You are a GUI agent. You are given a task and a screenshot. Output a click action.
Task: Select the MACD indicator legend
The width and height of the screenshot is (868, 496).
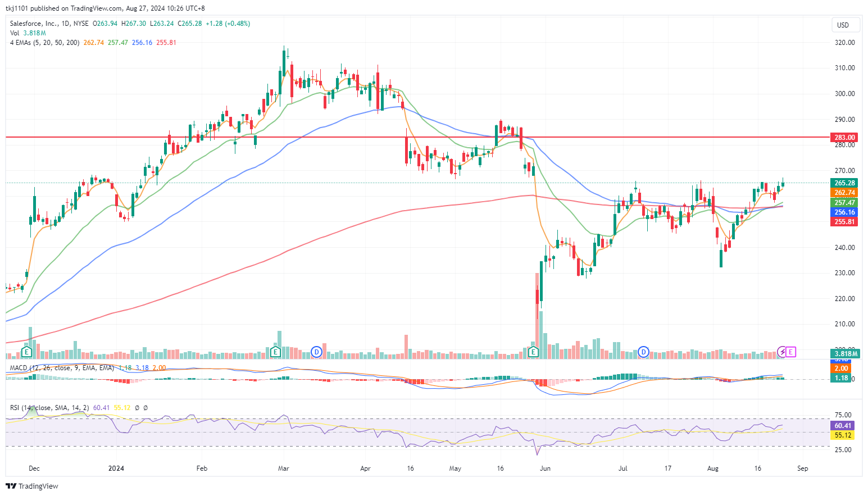pyautogui.click(x=62, y=368)
